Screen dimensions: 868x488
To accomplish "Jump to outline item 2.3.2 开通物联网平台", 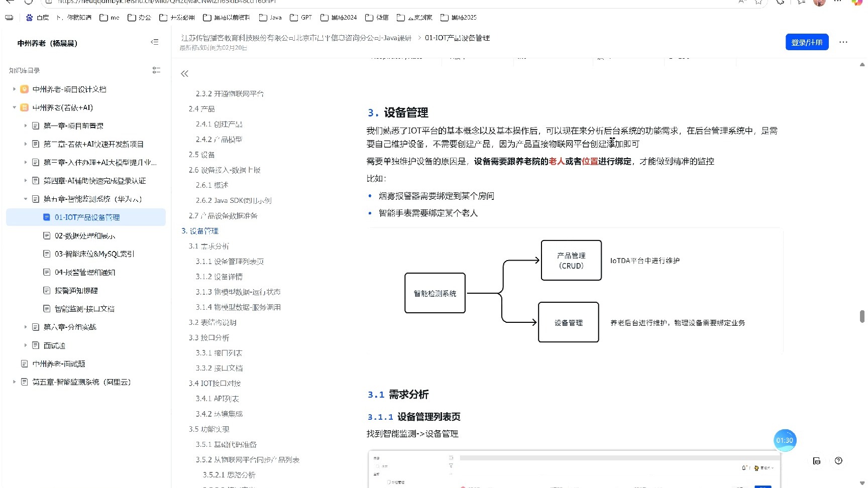I will (x=230, y=94).
